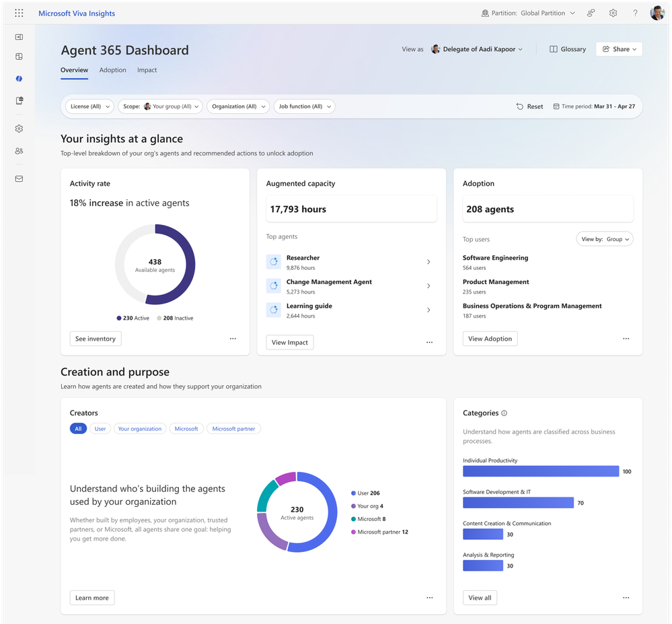672x624 pixels.
Task: Open the sidebar people icon
Action: pos(19,151)
